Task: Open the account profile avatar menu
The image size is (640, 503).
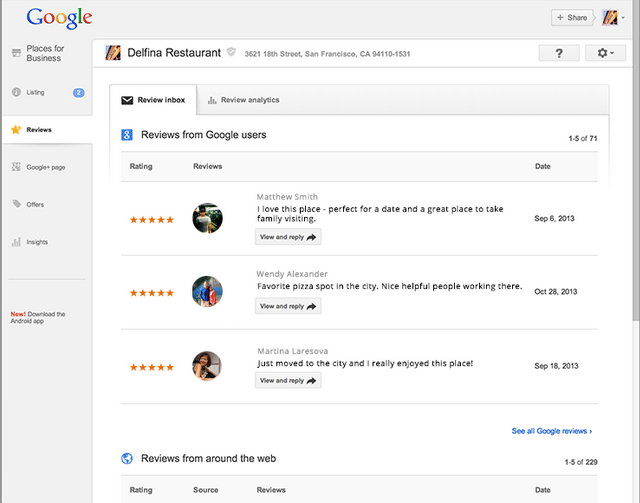Action: tap(612, 18)
